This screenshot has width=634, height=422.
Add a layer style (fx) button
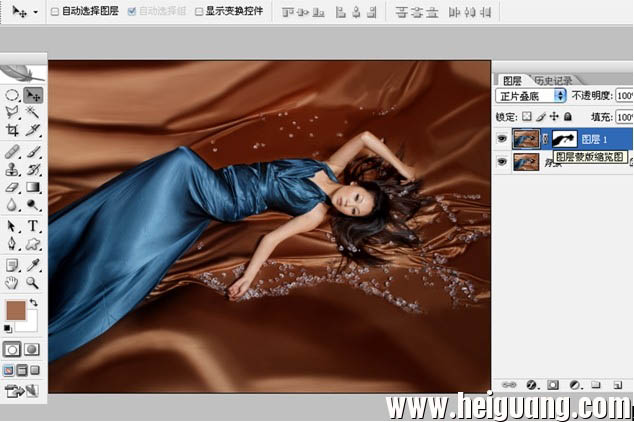531,385
